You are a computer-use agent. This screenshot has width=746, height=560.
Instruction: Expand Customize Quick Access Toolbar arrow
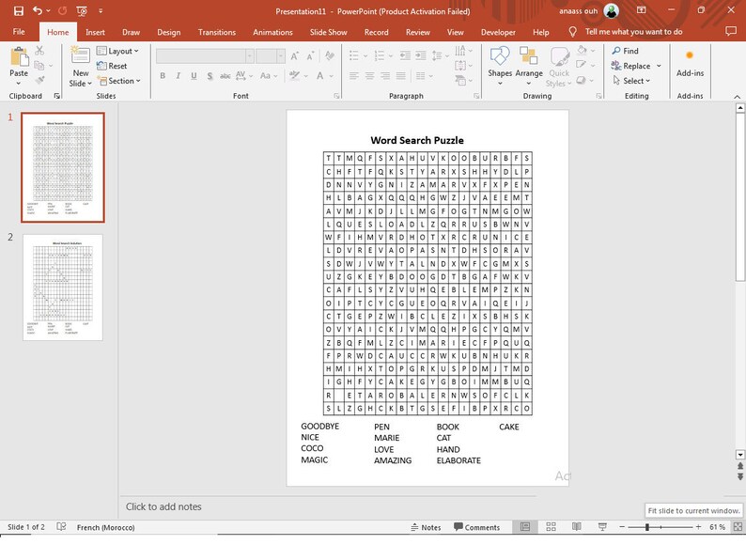point(101,10)
